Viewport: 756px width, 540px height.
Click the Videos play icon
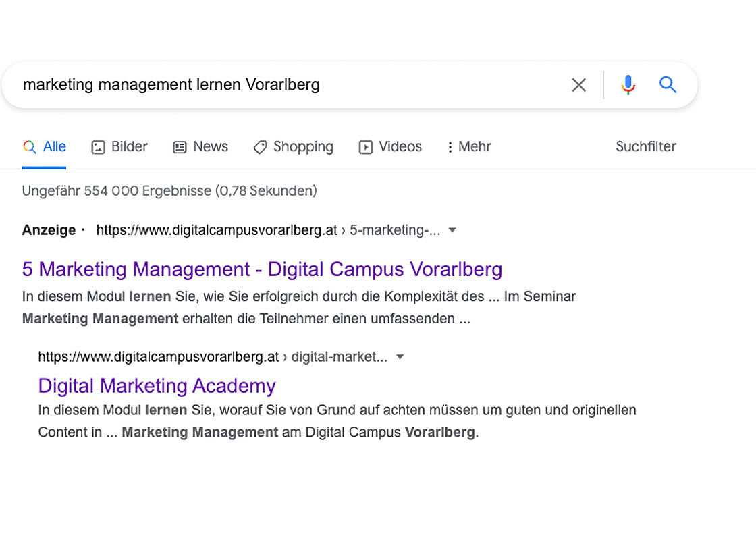point(364,146)
